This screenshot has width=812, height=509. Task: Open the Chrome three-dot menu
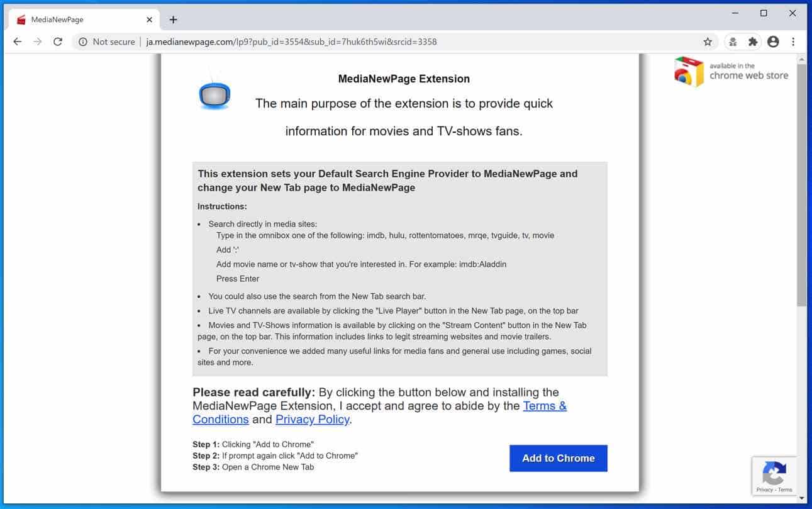click(793, 42)
